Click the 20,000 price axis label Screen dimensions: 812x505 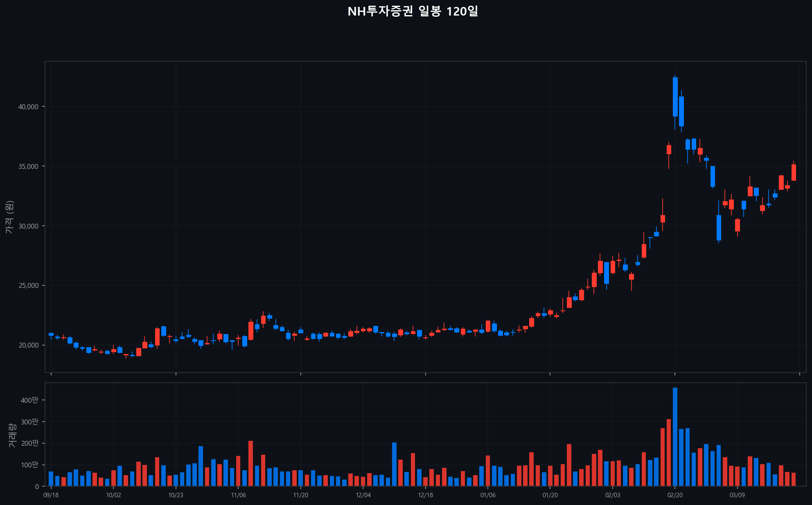point(28,346)
